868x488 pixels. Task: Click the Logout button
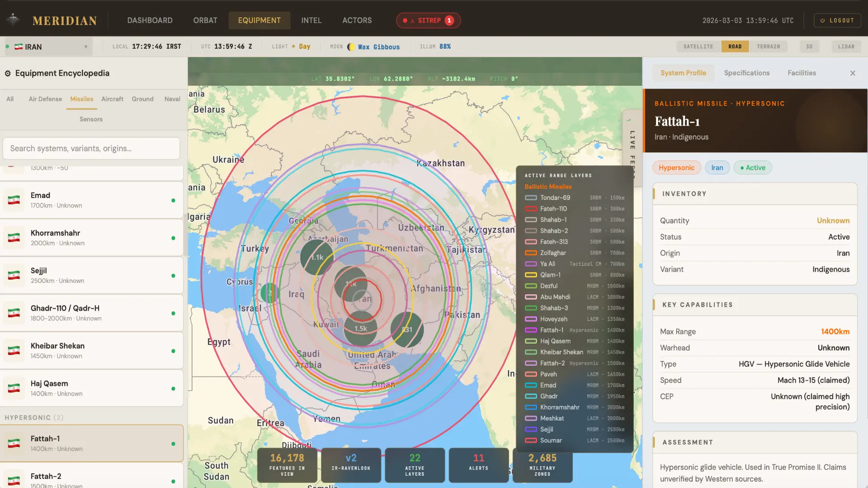[837, 20]
